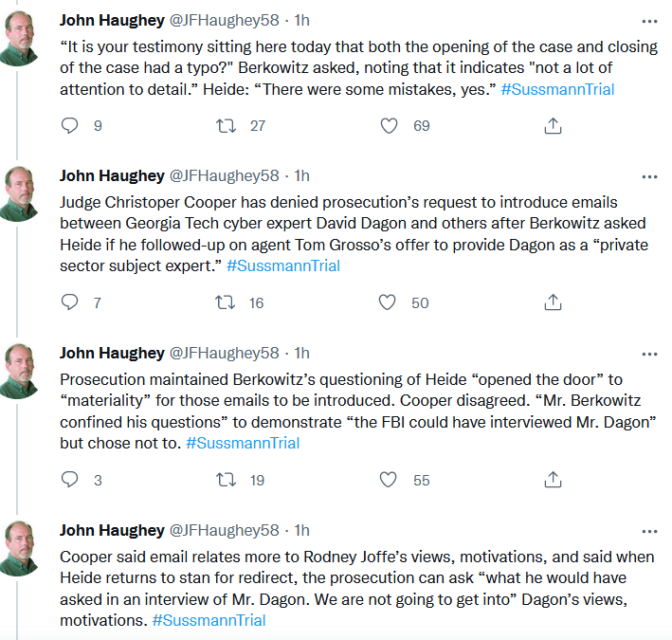Like the tweet with 50 likes
The width and height of the screenshot is (672, 640).
(389, 302)
